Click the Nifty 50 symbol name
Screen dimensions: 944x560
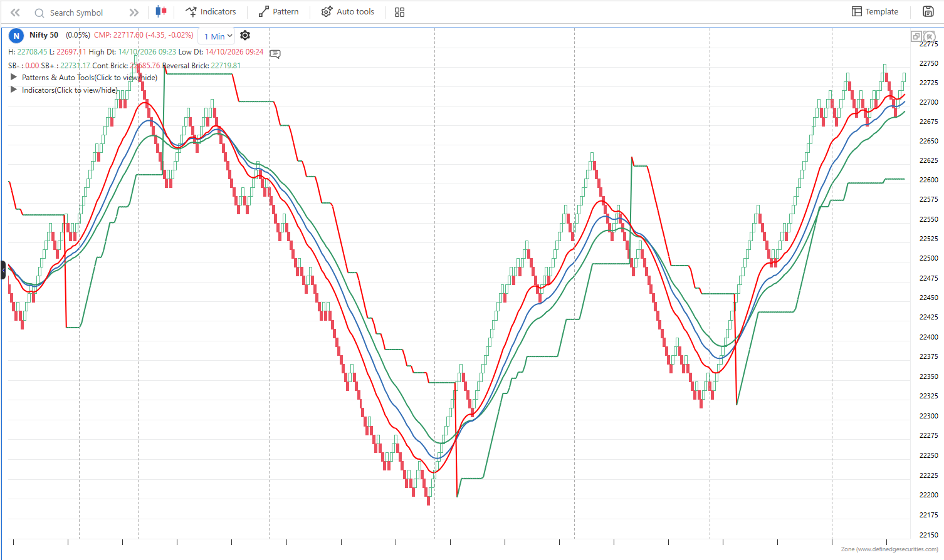[x=44, y=35]
